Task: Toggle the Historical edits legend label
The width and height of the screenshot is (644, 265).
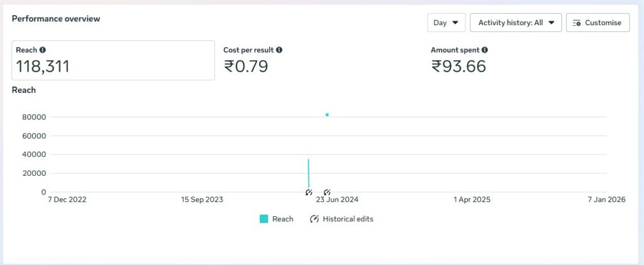Action: 348,219
